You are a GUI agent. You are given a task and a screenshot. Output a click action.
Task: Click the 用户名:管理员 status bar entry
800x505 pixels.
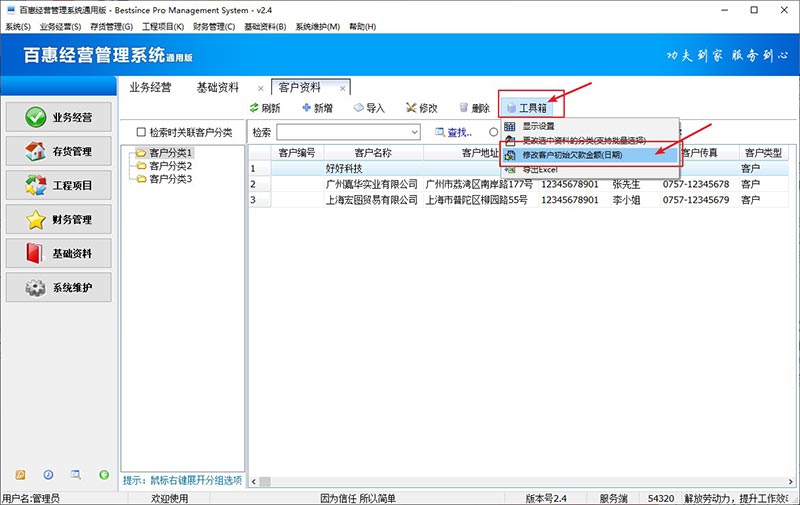[31, 498]
